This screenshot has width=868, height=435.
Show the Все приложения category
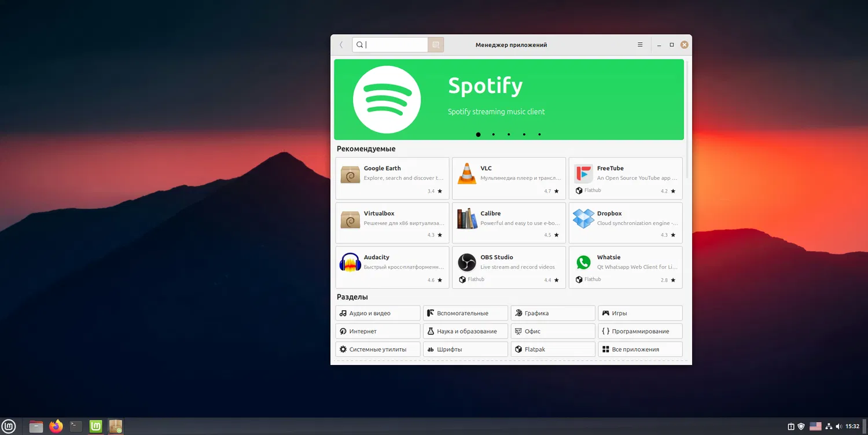tap(640, 349)
